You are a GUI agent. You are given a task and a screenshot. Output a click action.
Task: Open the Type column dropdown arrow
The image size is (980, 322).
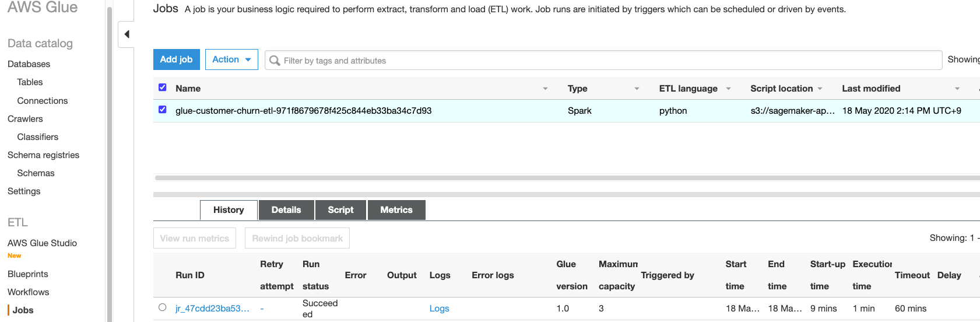pos(637,89)
